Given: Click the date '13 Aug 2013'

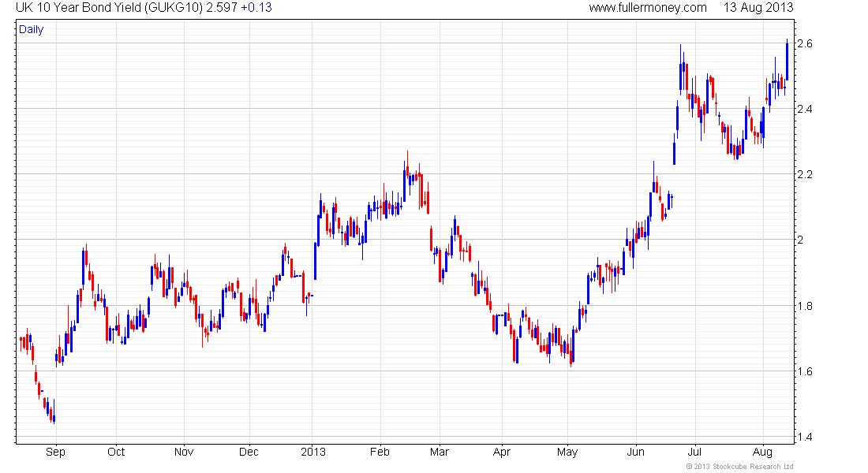Looking at the screenshot, I should (x=758, y=8).
